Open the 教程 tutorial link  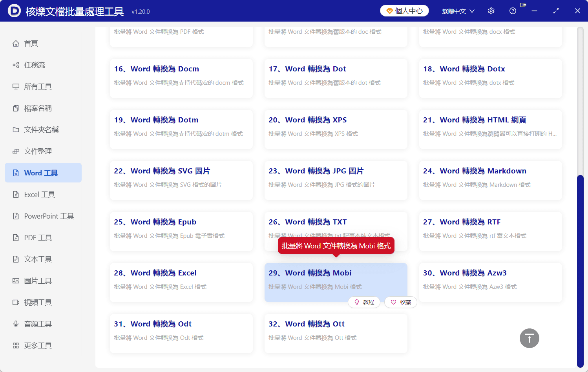[x=364, y=302]
